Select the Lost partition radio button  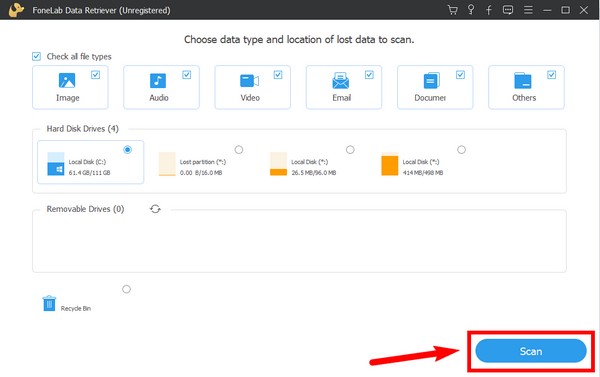pyautogui.click(x=239, y=150)
